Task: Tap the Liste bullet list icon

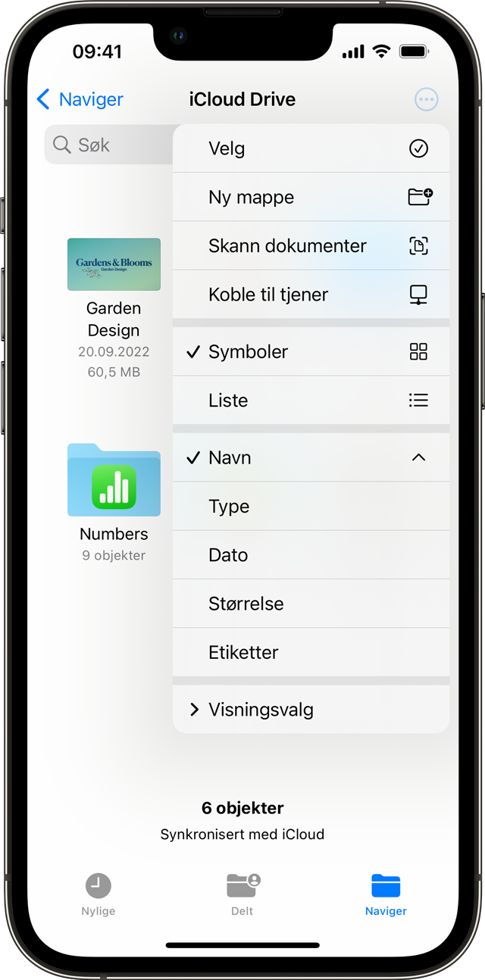Action: point(418,401)
